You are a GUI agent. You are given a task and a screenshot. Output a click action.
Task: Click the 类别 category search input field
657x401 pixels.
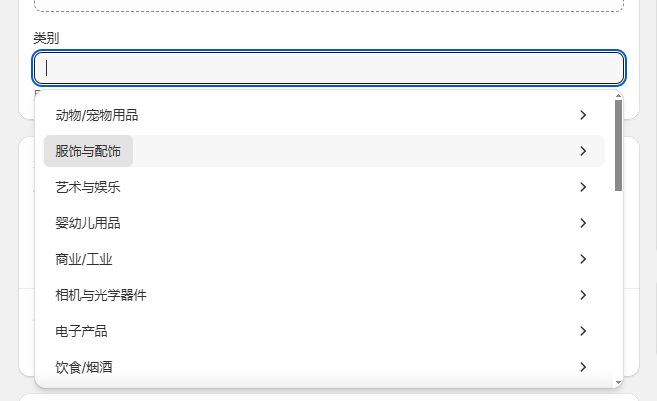(328, 68)
